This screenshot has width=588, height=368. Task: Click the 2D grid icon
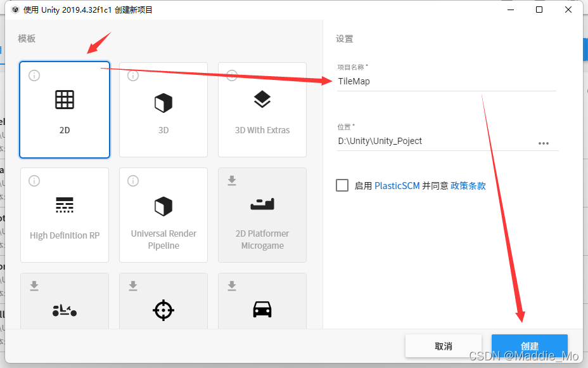click(65, 100)
